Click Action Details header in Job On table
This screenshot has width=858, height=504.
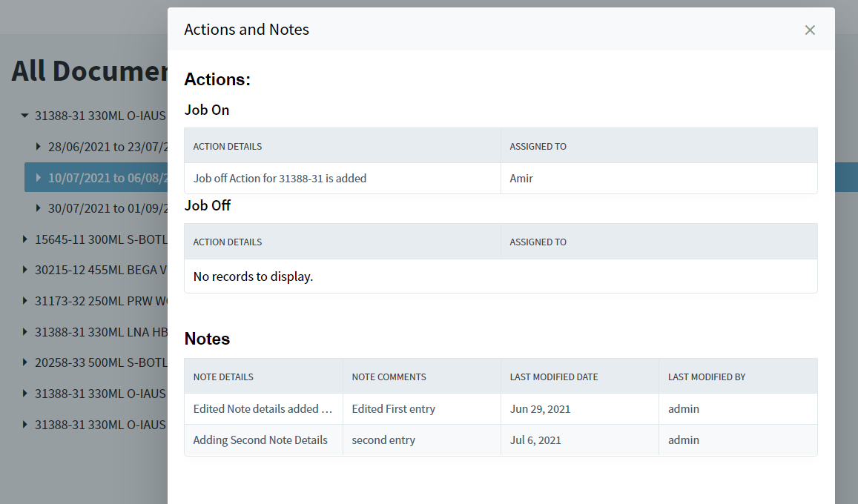(228, 146)
